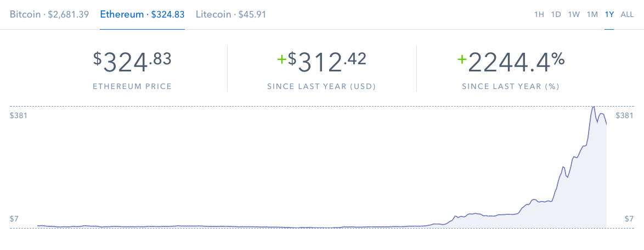The image size is (644, 250).
Task: Show ALL time price history
Action: [x=627, y=15]
